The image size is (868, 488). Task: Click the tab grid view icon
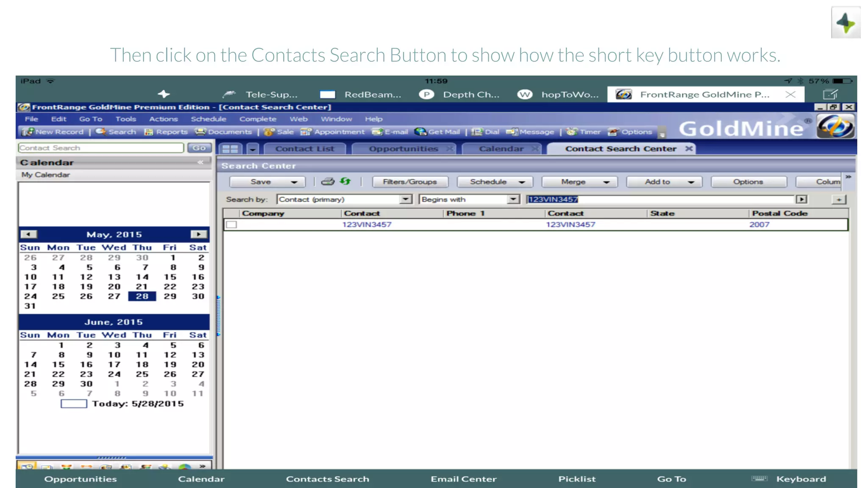230,149
